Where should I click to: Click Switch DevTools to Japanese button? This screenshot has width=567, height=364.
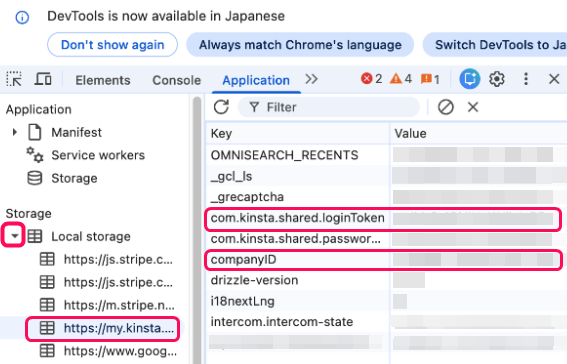pyautogui.click(x=496, y=44)
